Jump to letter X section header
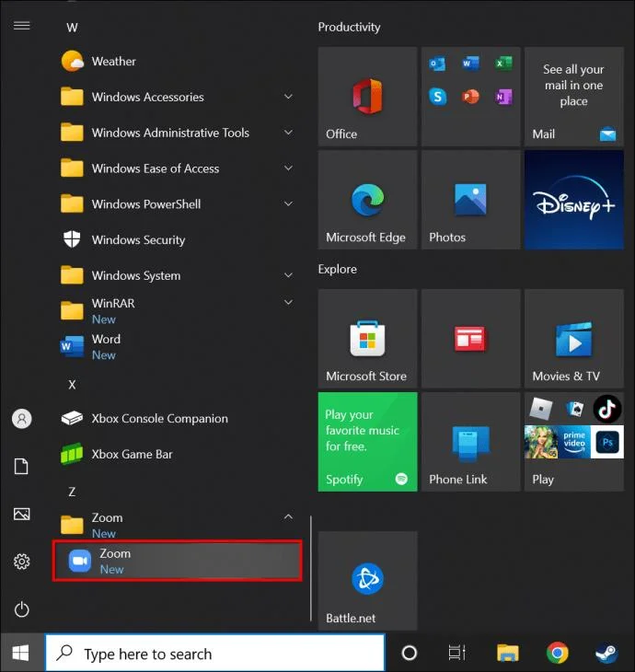This screenshot has width=635, height=672. coord(72,385)
